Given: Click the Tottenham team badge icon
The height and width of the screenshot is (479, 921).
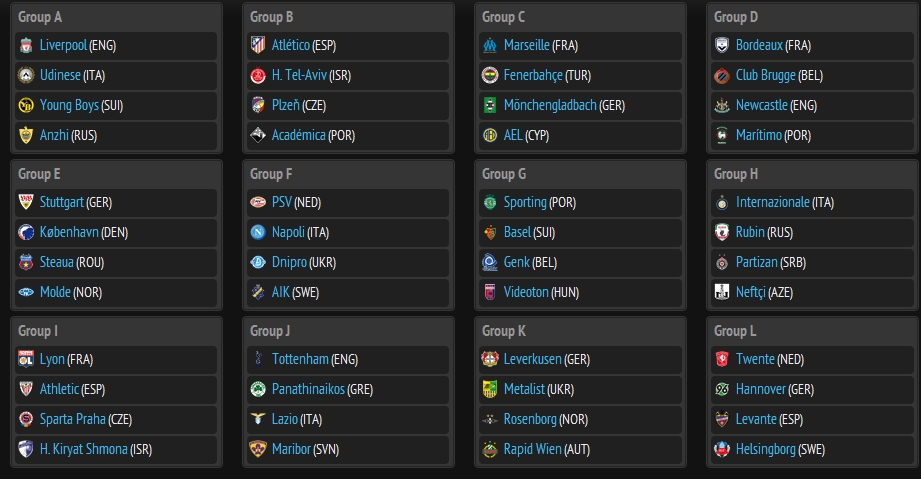Looking at the screenshot, I should (x=258, y=359).
